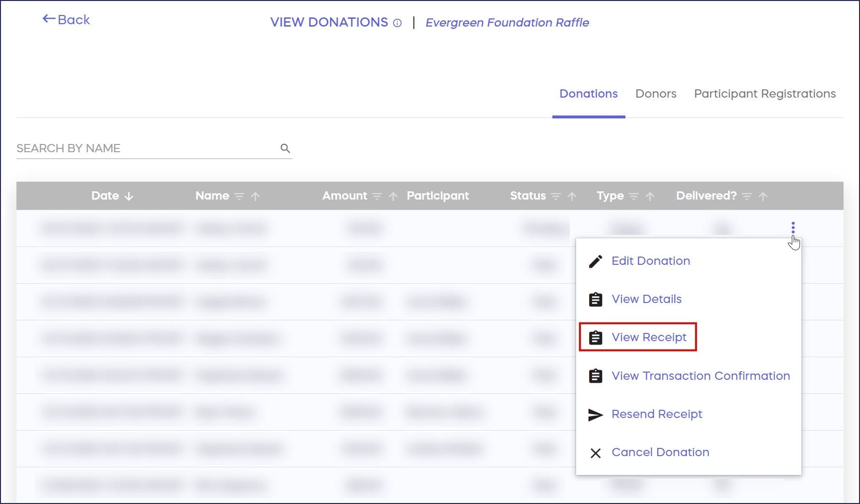Click the Type column sort arrow
The image size is (860, 504).
[x=650, y=196]
